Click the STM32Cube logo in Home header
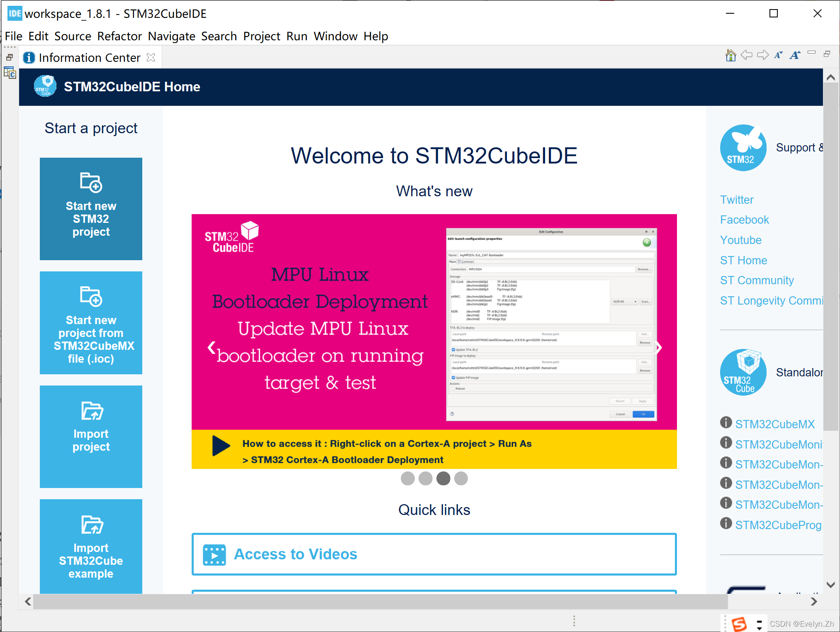Image resolution: width=840 pixels, height=632 pixels. point(45,86)
